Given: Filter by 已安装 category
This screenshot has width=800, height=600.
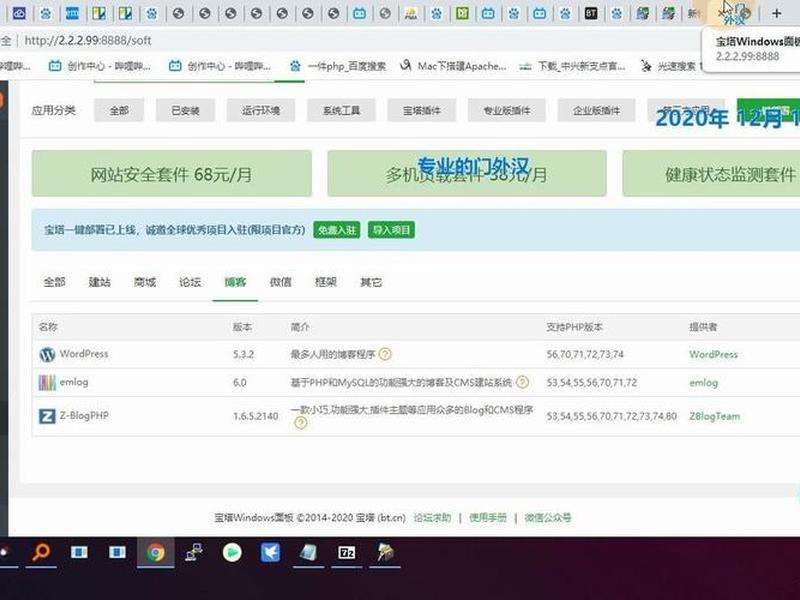Looking at the screenshot, I should pos(185,110).
